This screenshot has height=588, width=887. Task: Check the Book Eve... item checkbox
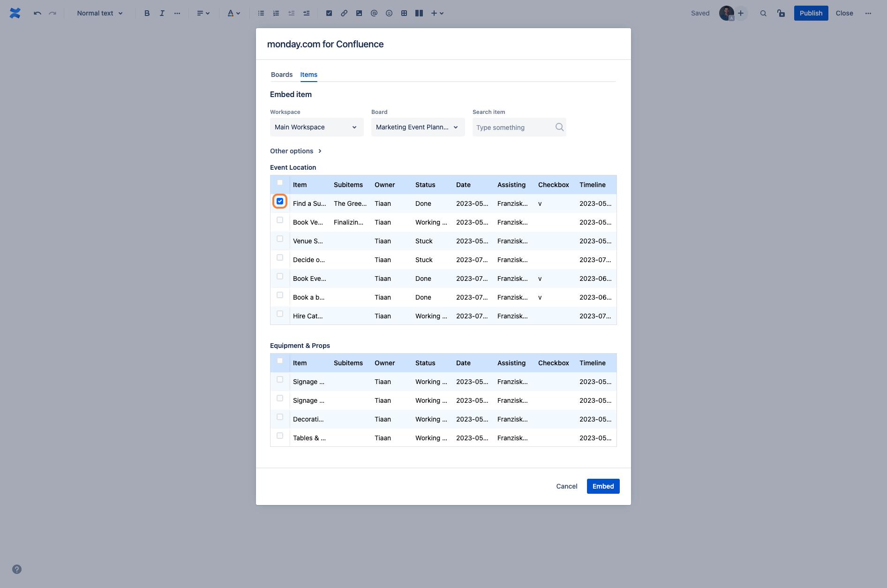[x=280, y=276]
